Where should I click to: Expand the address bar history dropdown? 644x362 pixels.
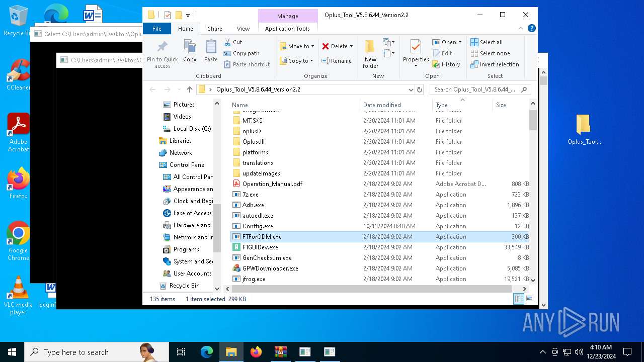click(x=411, y=89)
